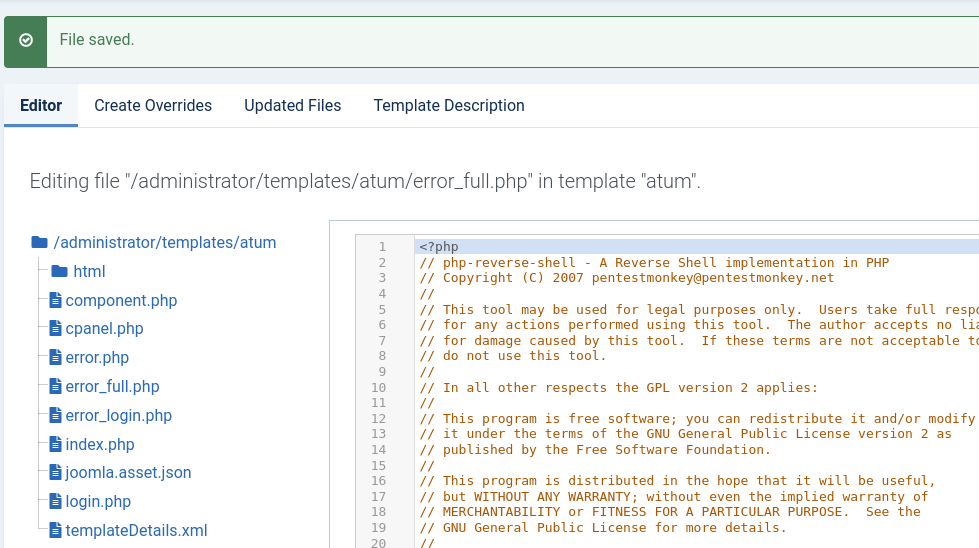
Task: Select the Template Description tab
Action: tap(449, 105)
